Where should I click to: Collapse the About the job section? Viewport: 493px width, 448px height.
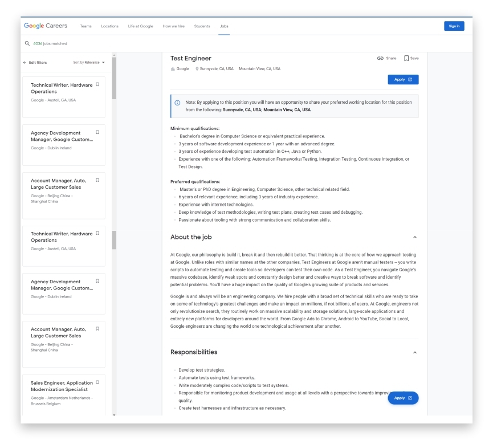415,235
